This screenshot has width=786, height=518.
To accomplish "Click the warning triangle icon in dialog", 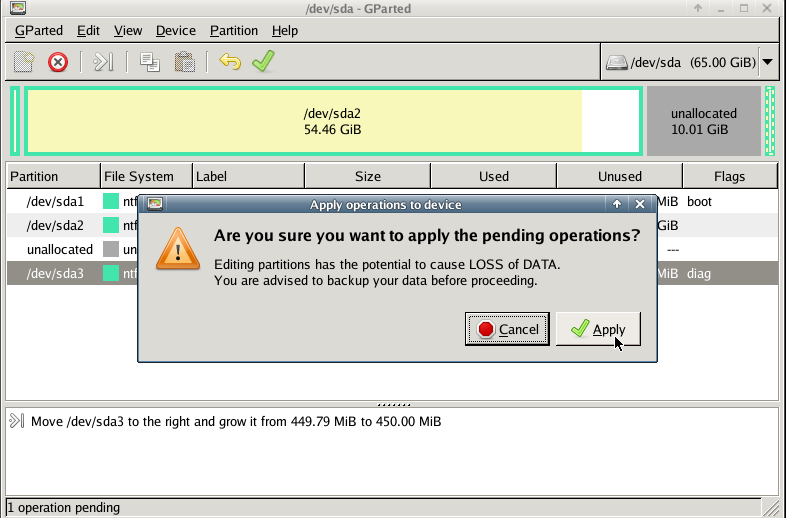I will (177, 252).
